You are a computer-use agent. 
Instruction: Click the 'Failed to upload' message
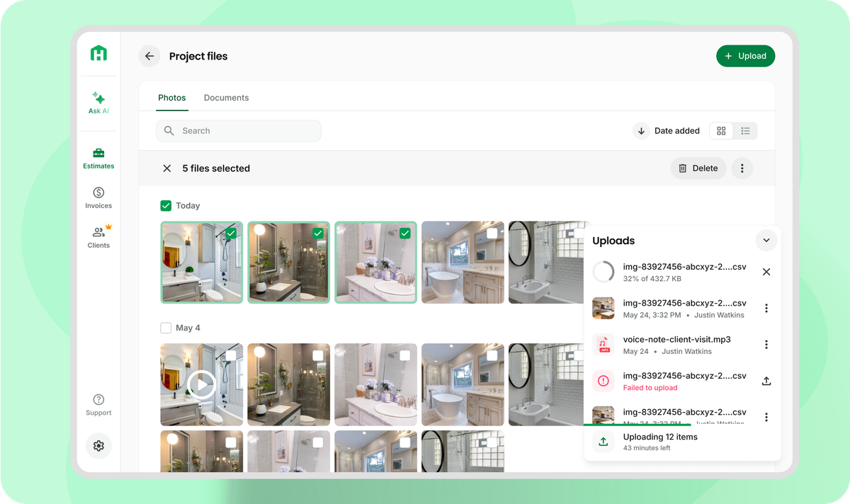tap(650, 388)
